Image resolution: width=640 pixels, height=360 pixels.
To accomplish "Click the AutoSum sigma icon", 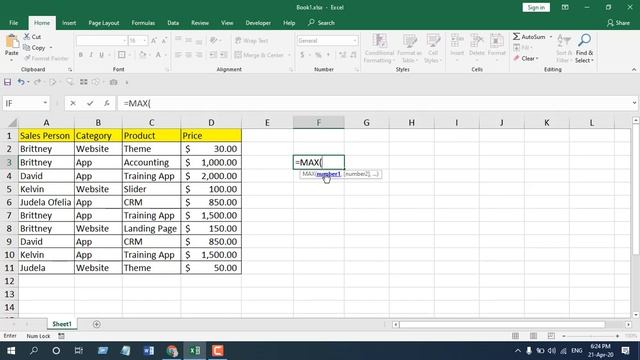I will pos(516,37).
